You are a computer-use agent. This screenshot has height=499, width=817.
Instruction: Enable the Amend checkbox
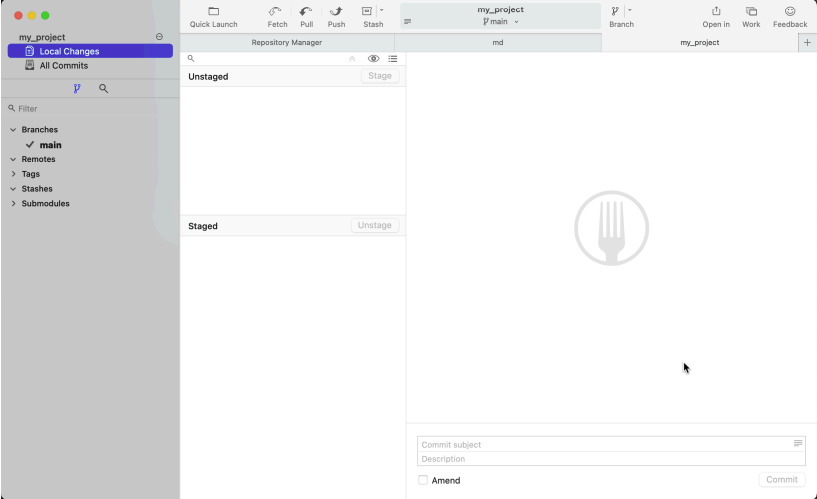tap(423, 480)
